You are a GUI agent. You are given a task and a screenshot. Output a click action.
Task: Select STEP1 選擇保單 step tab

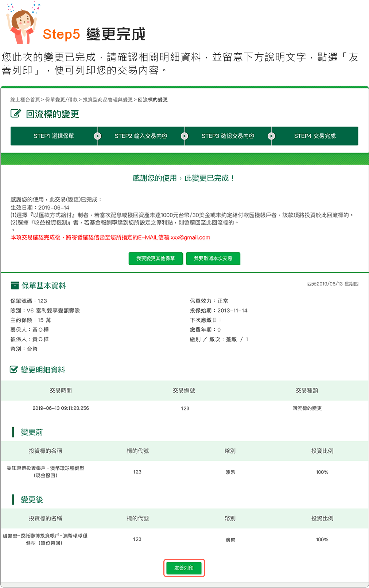[x=54, y=136]
